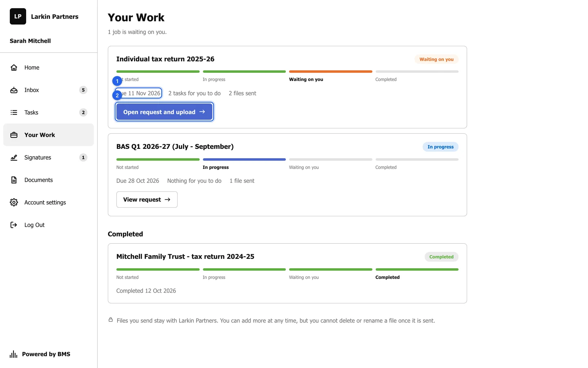Open Documents from sidebar

click(x=49, y=180)
